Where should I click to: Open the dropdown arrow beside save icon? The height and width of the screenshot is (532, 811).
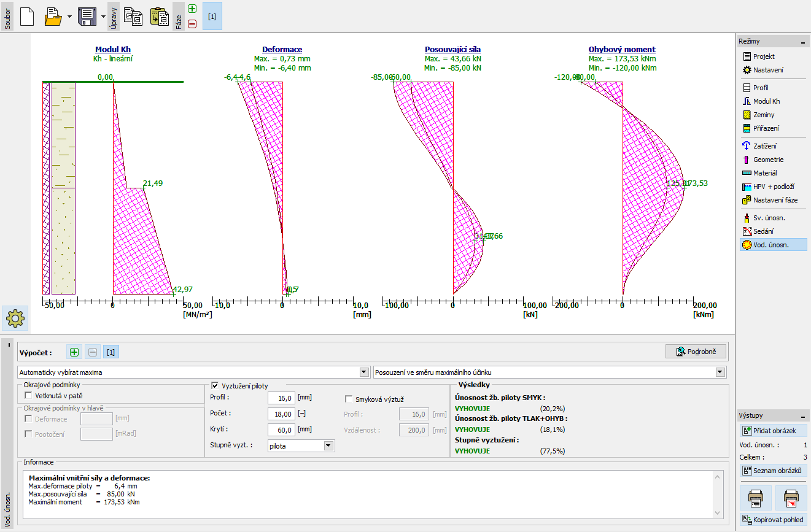pos(103,17)
